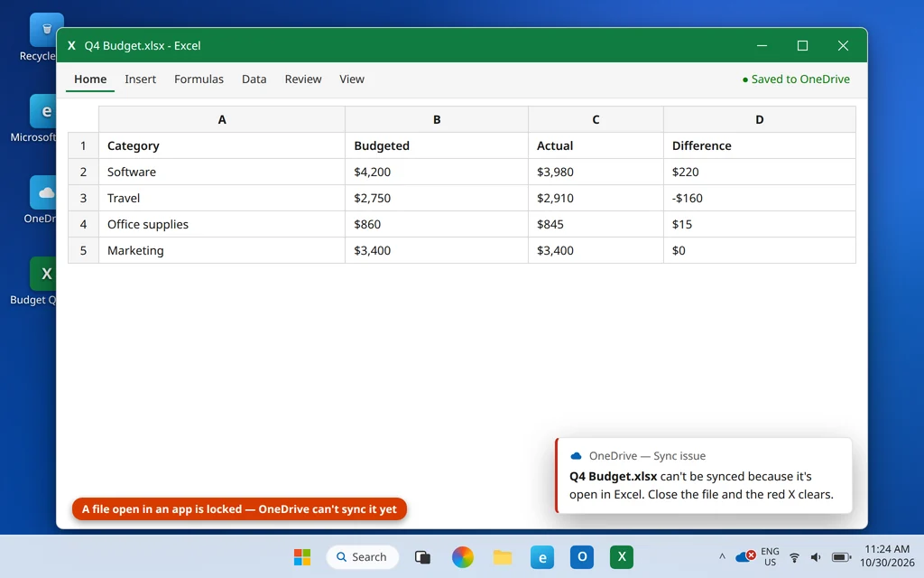Select the $2,750 budgeted cell
This screenshot has height=578, width=924.
pos(437,198)
